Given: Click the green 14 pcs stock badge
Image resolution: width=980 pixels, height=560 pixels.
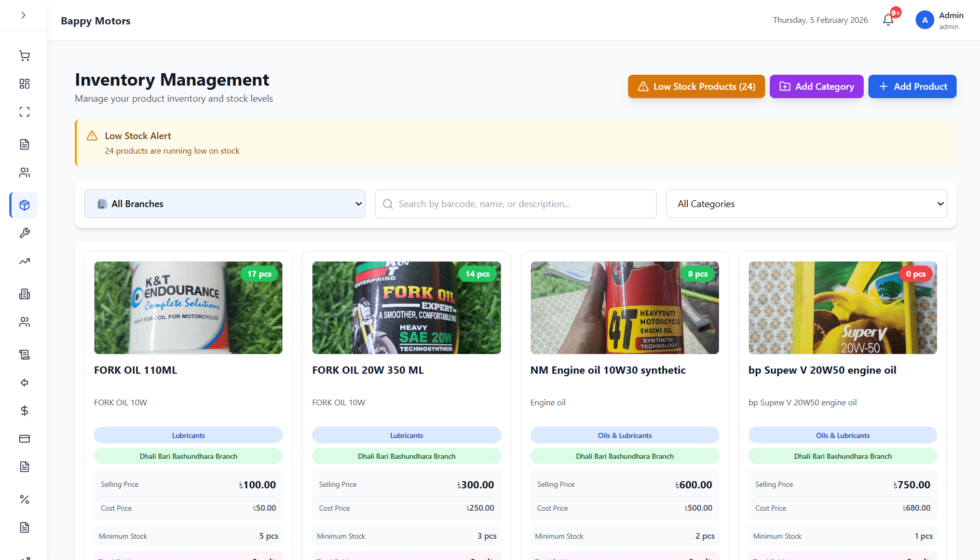Looking at the screenshot, I should coord(478,274).
